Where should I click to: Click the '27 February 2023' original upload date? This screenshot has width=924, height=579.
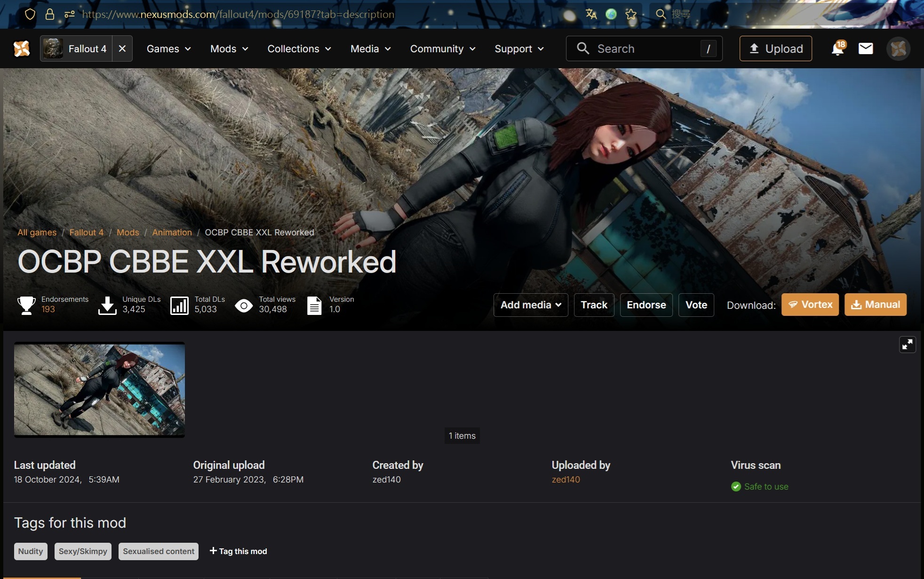[x=230, y=480]
